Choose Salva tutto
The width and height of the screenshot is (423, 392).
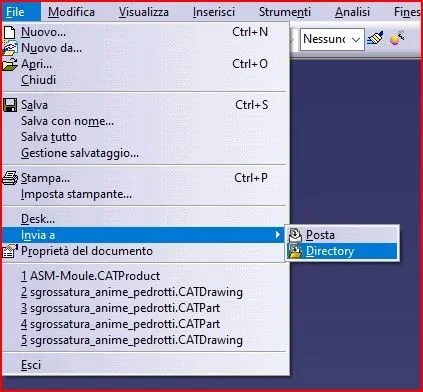pyautogui.click(x=144, y=137)
